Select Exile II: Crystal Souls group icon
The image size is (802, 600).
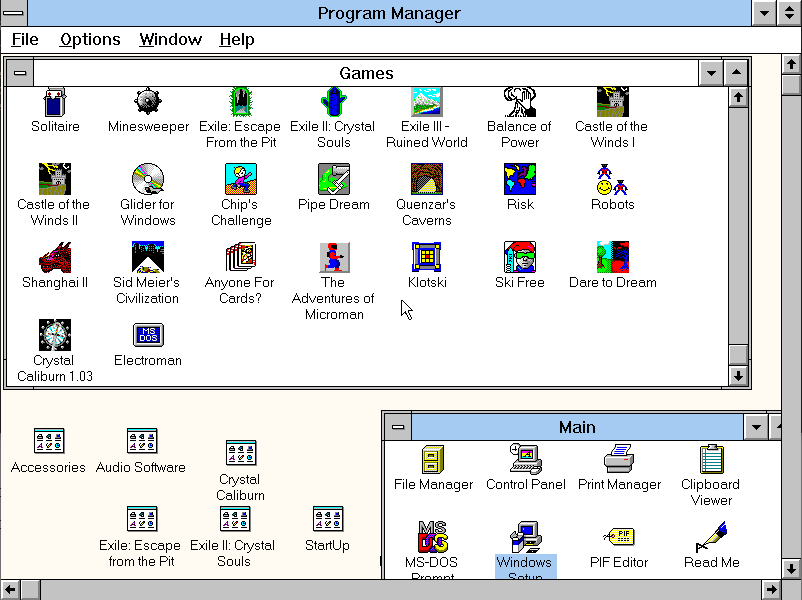click(x=235, y=519)
